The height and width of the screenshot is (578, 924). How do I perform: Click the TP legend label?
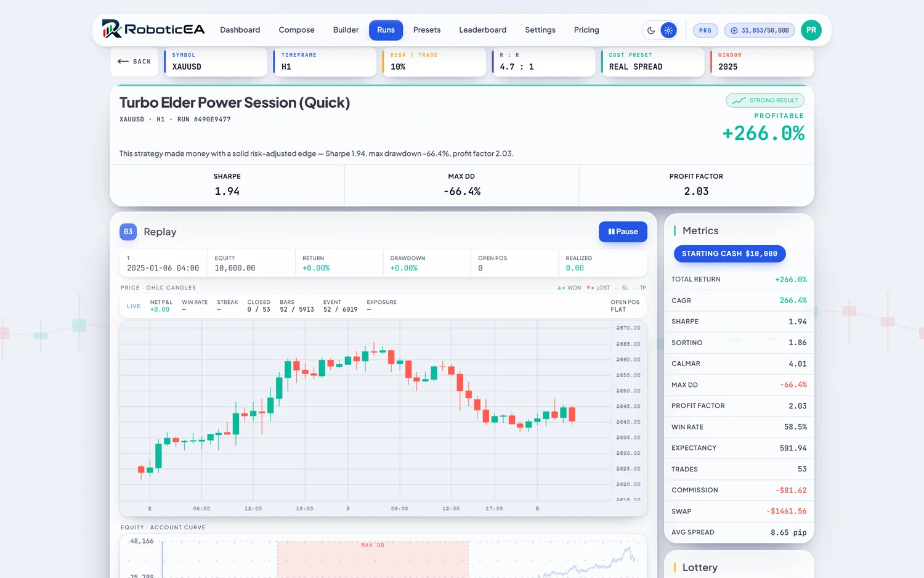[x=639, y=288]
